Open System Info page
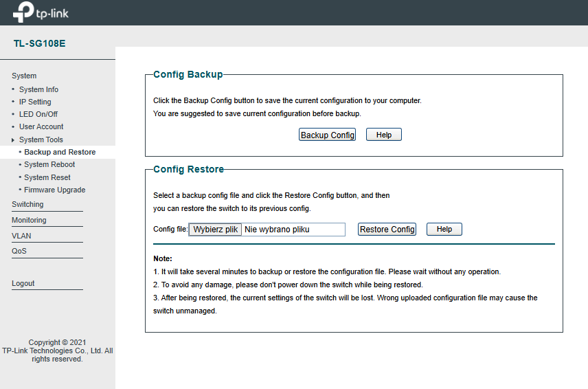 click(38, 89)
